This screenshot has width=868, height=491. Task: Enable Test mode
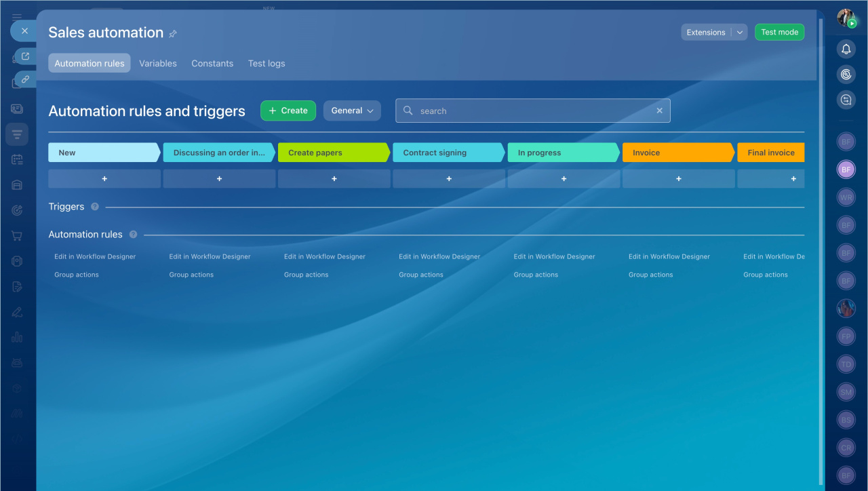779,33
